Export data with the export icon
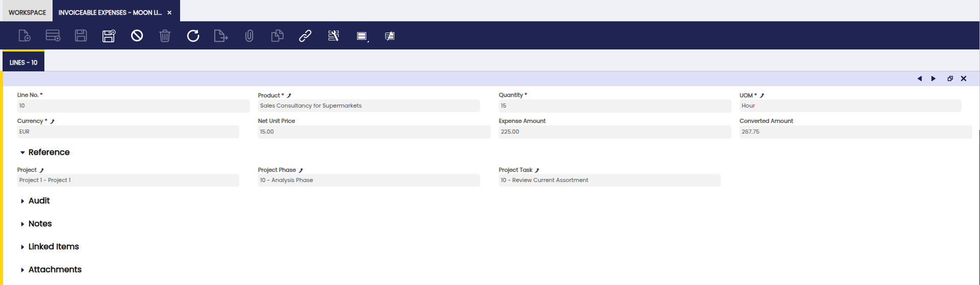This screenshot has width=980, height=285. pyautogui.click(x=221, y=36)
